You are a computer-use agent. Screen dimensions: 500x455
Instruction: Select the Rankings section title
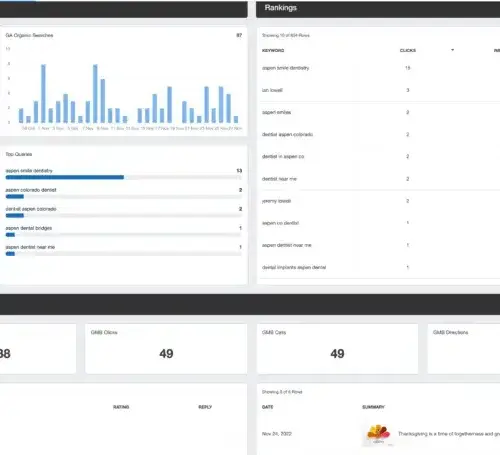pyautogui.click(x=280, y=8)
